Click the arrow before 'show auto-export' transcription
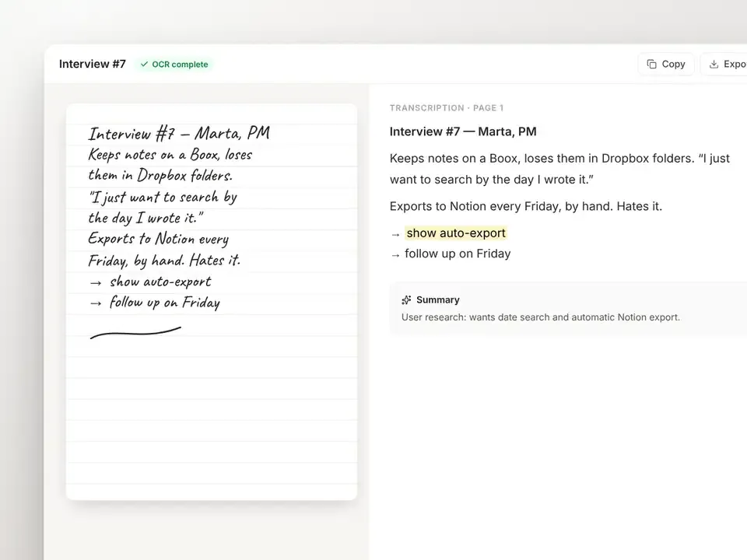The width and height of the screenshot is (747, 560). 395,235
